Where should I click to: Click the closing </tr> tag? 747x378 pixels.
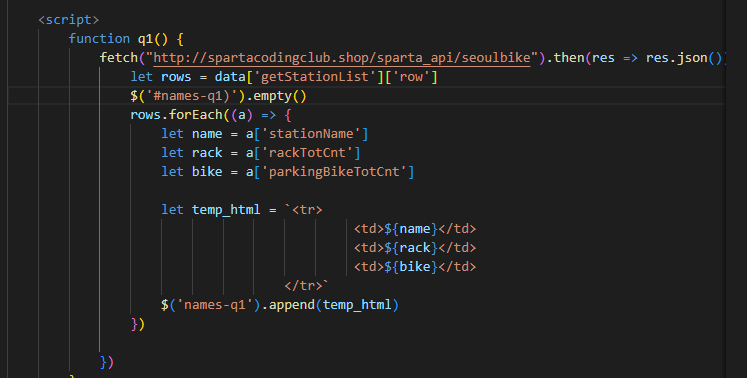point(303,286)
